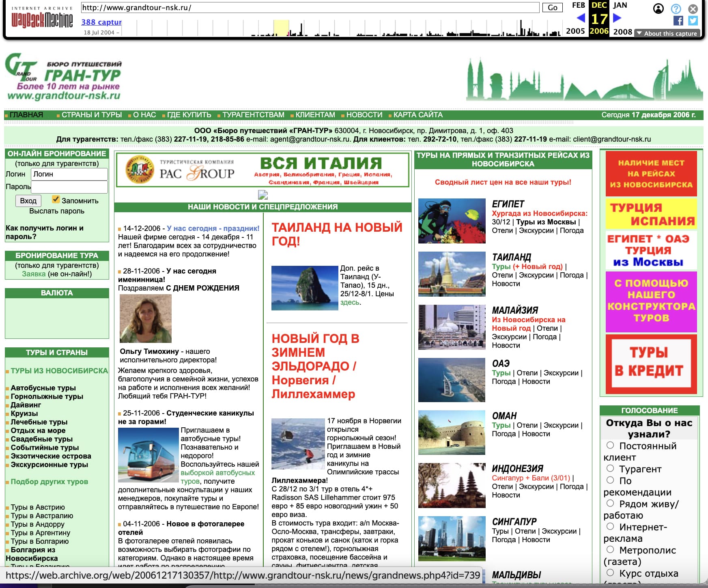Image resolution: width=708 pixels, height=588 pixels.
Task: Select Рядом живу/работаю poll option
Action: point(610,503)
